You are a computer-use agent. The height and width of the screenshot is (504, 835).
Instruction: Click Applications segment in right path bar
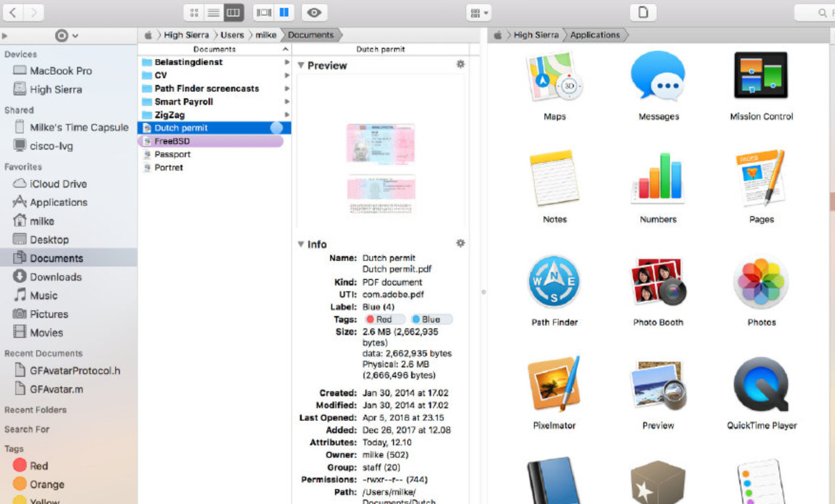click(x=595, y=36)
